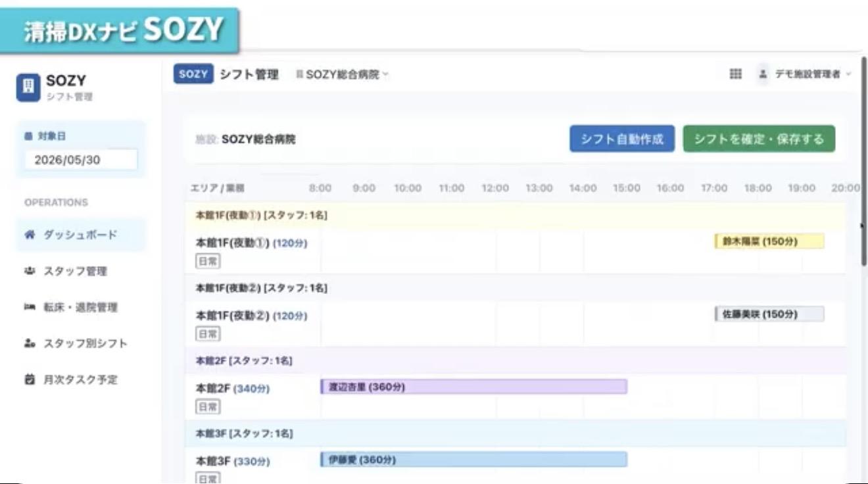Click the SOZY building logo icon
This screenshot has height=484, width=868.
click(x=28, y=87)
